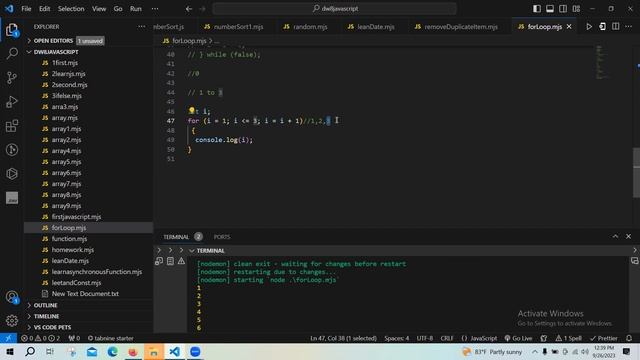This screenshot has height=360, width=640.
Task: Go back with navigation arrow
Action: (189, 9)
